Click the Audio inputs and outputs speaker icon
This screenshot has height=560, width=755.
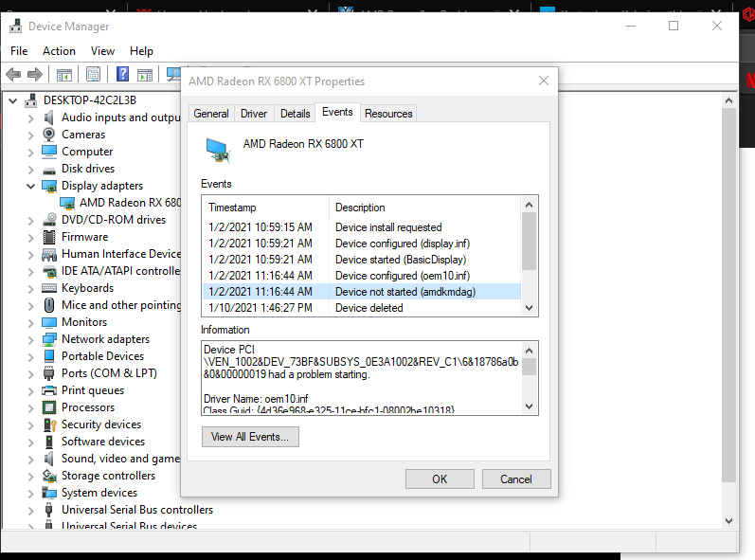(x=49, y=117)
